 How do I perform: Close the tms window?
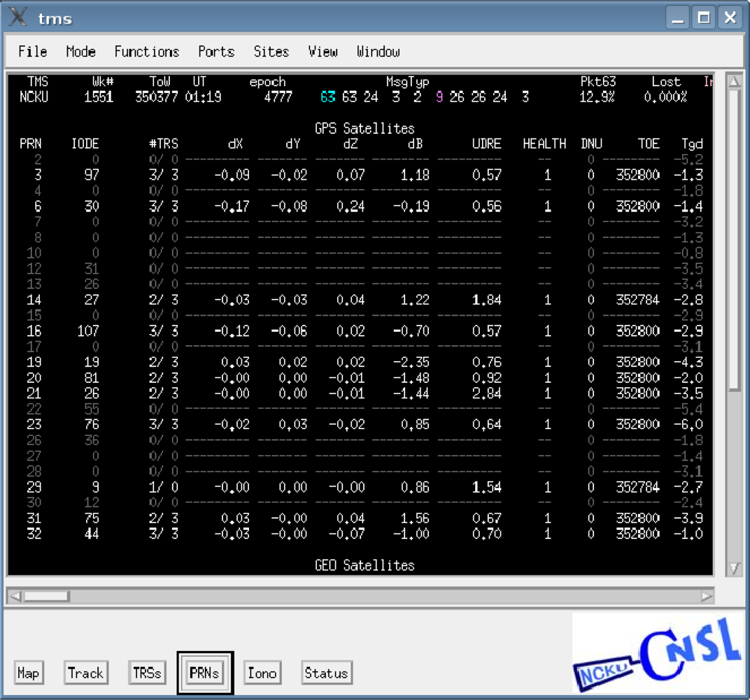click(x=730, y=17)
